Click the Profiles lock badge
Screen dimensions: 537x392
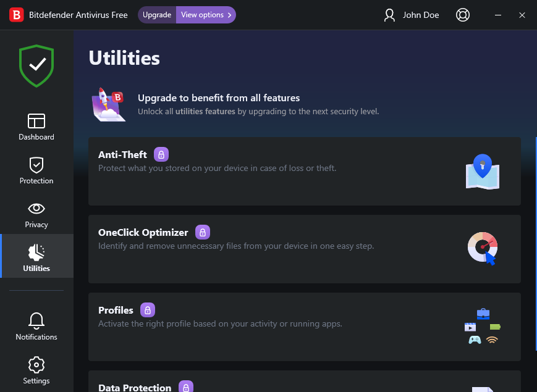[x=148, y=310]
